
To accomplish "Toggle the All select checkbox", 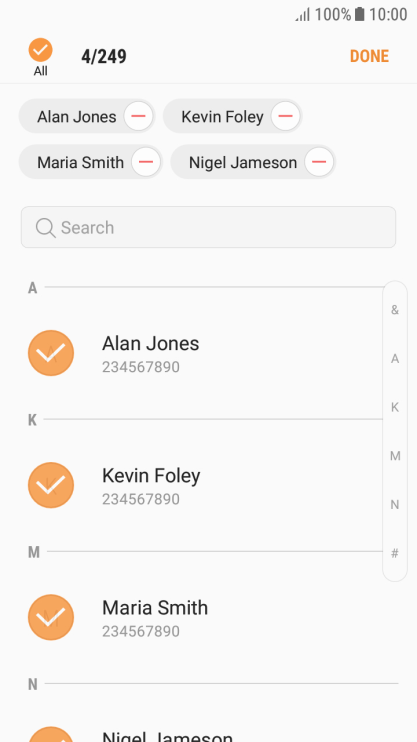I will point(40,50).
